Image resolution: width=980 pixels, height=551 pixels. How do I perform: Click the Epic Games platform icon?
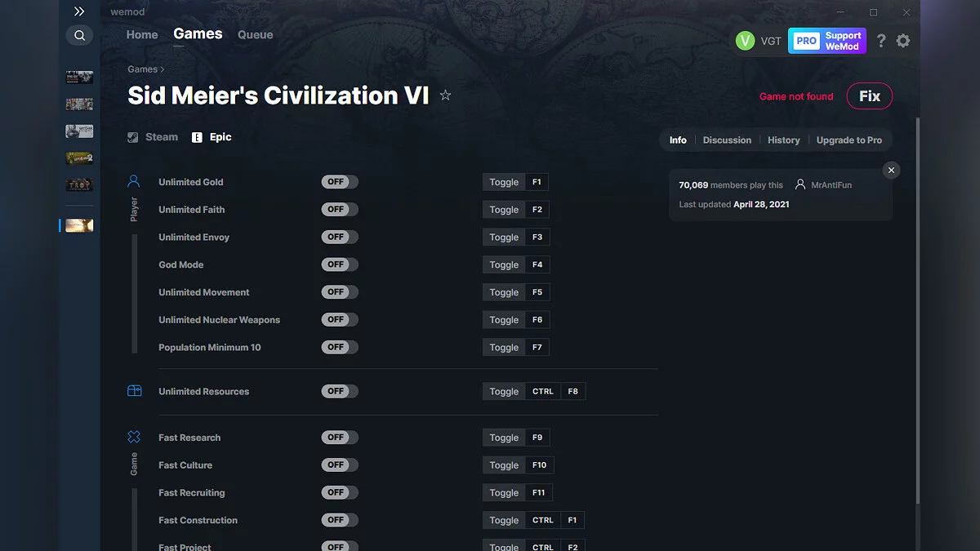[x=197, y=137]
